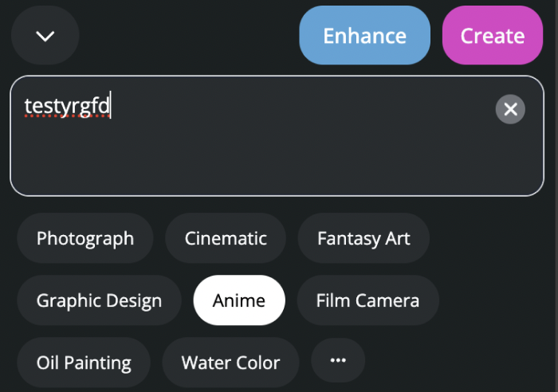The width and height of the screenshot is (558, 392).
Task: Click the misspelled word "testyrgfd"
Action: 67,105
